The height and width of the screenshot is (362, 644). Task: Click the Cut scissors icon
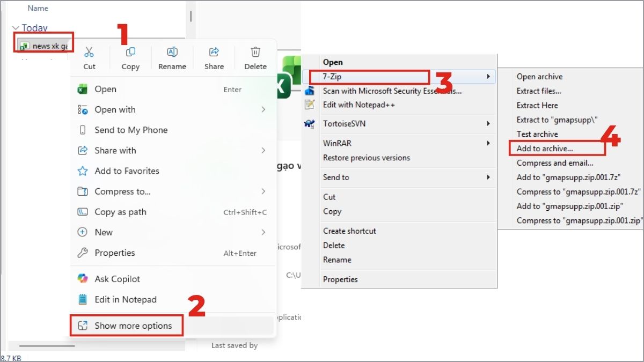pyautogui.click(x=89, y=52)
